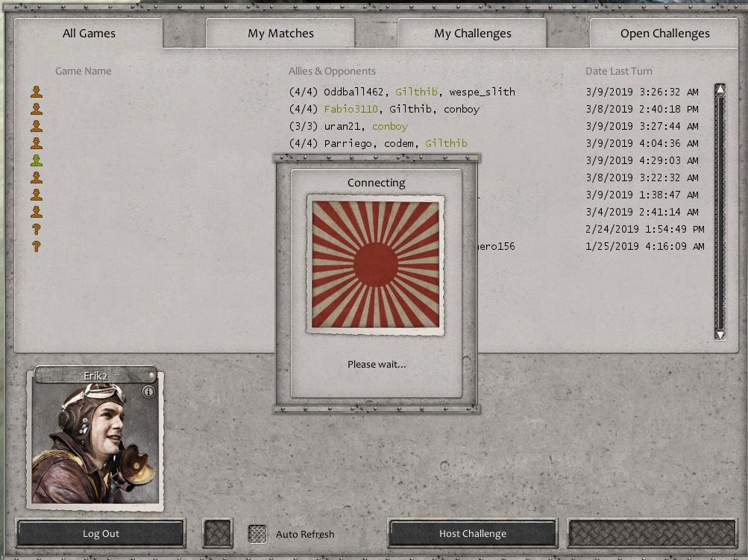Select the soldier icon beside 3/8/2019 2:40:18 PM game
748x560 pixels.
click(x=37, y=109)
